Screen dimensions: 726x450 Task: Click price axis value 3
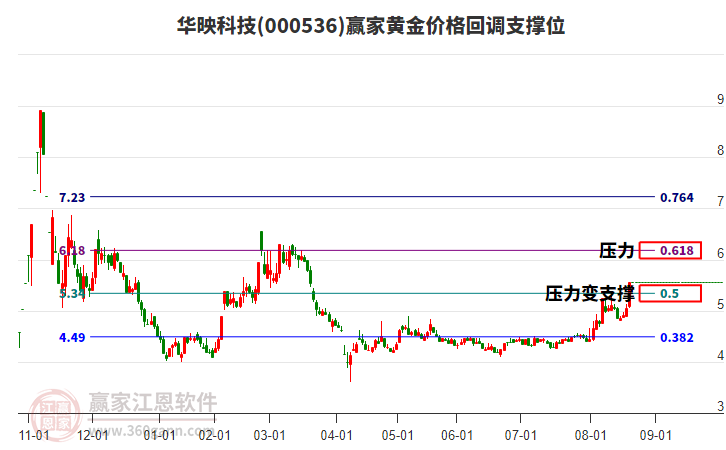coord(720,406)
